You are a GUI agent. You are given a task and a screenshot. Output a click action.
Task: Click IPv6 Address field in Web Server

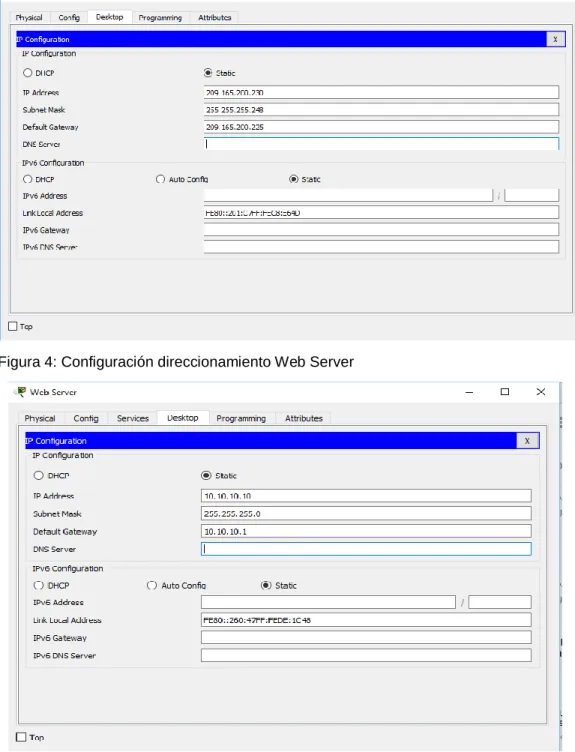click(329, 602)
